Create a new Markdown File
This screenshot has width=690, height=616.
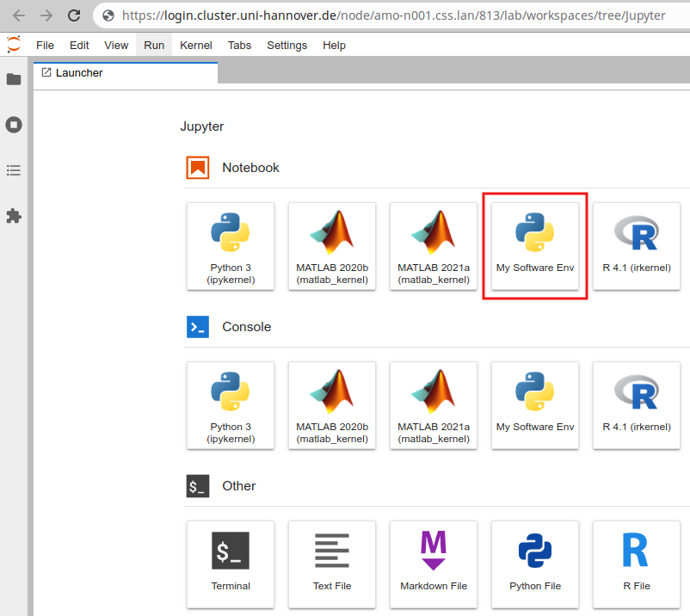tap(434, 564)
